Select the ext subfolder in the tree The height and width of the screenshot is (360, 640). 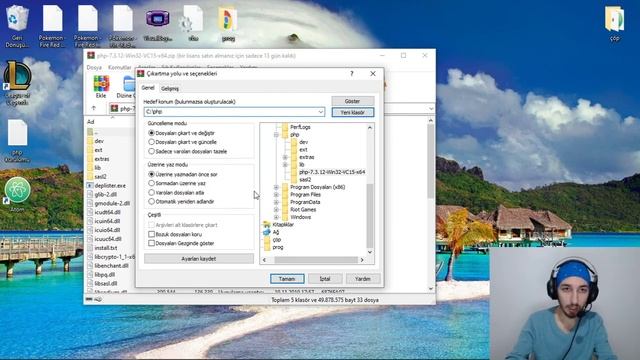tap(299, 149)
